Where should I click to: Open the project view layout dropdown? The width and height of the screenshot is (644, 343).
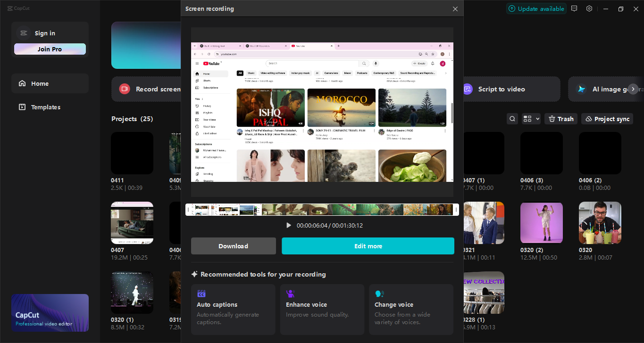pyautogui.click(x=530, y=118)
